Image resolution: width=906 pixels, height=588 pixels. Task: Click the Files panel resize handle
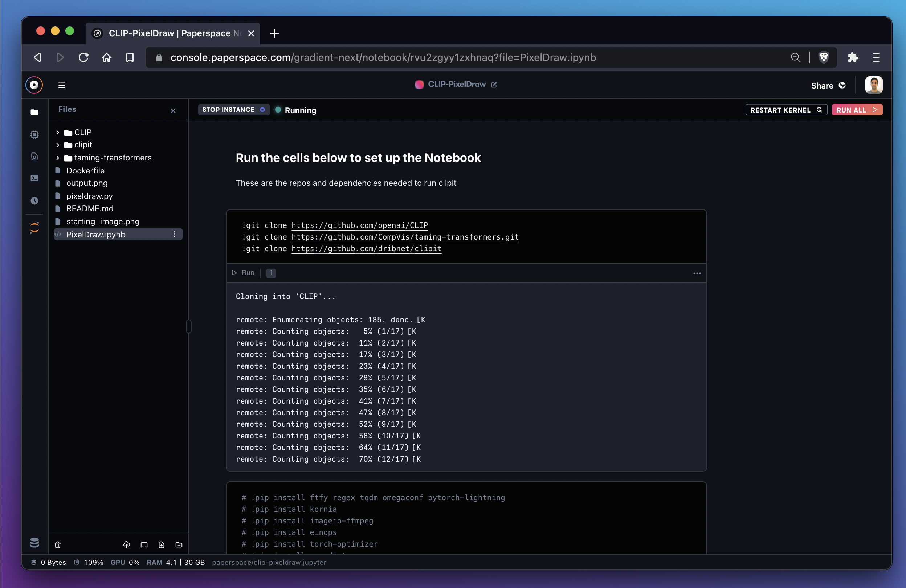pos(188,327)
